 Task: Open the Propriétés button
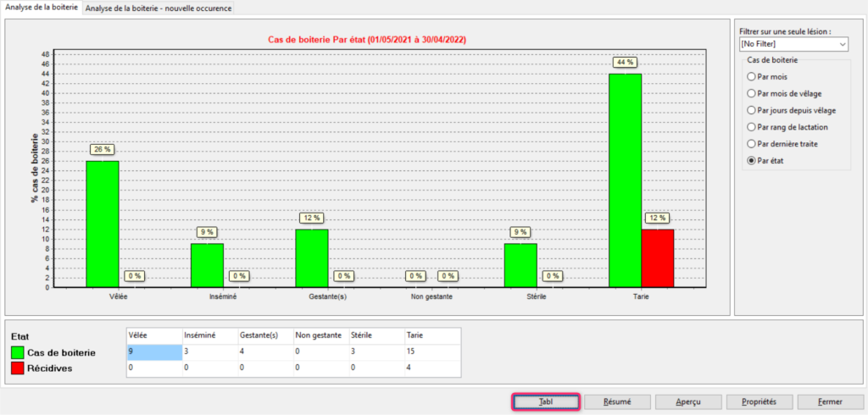point(758,401)
